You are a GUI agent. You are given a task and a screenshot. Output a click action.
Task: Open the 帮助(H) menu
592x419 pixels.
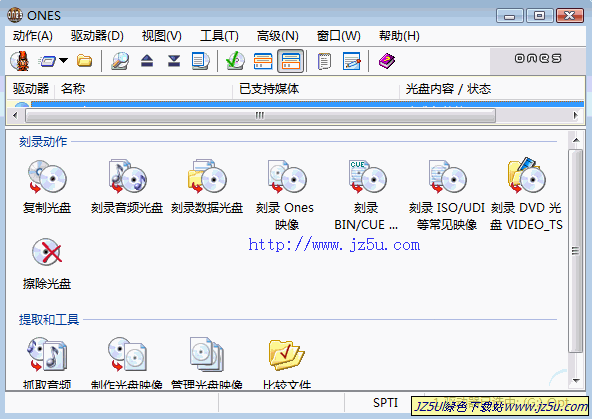pyautogui.click(x=399, y=36)
